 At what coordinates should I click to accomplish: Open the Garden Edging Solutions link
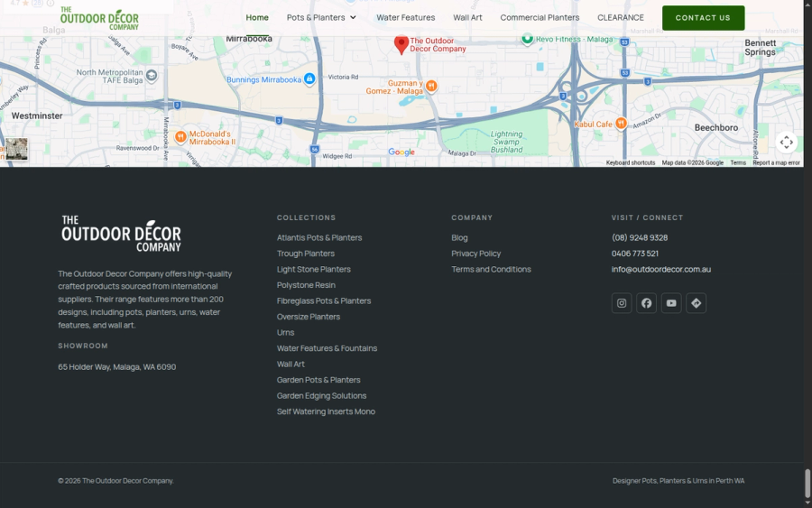pos(321,395)
